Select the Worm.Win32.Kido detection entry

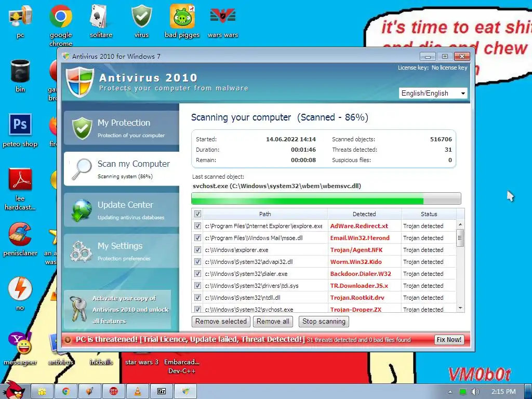coord(356,262)
